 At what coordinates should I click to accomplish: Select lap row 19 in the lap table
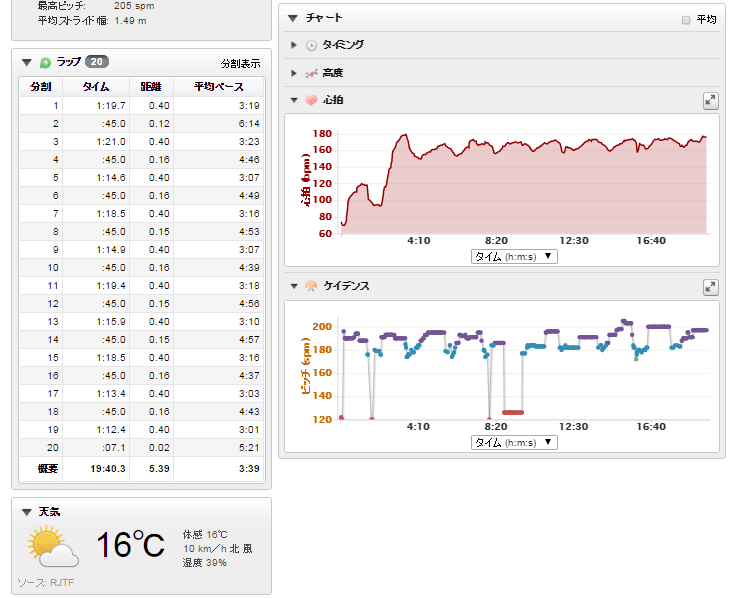tap(140, 429)
